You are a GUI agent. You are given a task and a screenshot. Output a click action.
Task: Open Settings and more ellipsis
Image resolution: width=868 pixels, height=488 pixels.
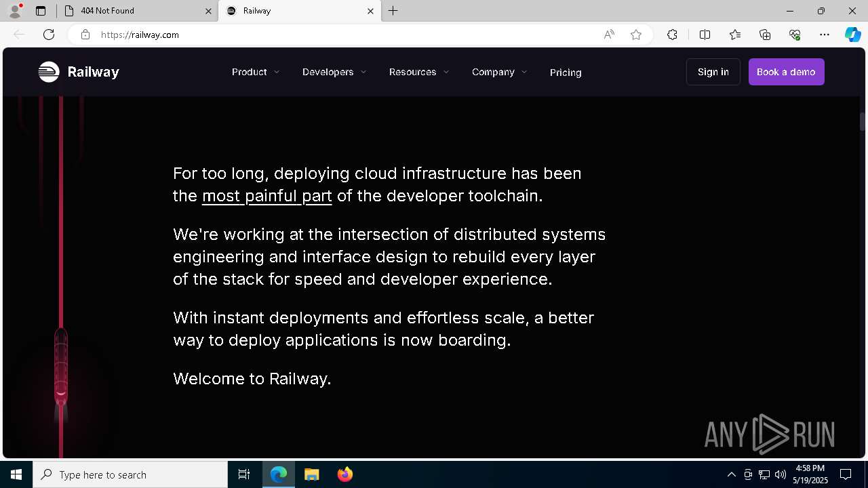pyautogui.click(x=825, y=35)
